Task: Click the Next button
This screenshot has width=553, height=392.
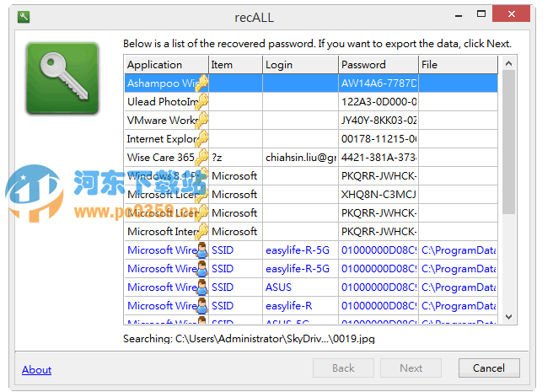Action: [x=411, y=368]
